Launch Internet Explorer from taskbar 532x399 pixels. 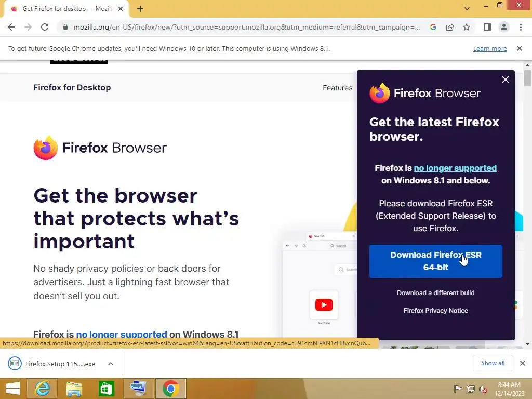point(42,389)
